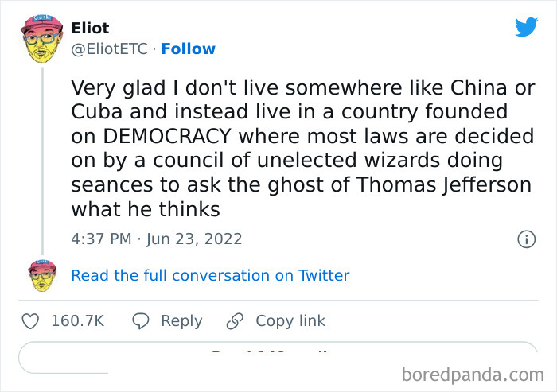This screenshot has height=392, width=557.
Task: Click the Reply text label
Action: tap(181, 321)
